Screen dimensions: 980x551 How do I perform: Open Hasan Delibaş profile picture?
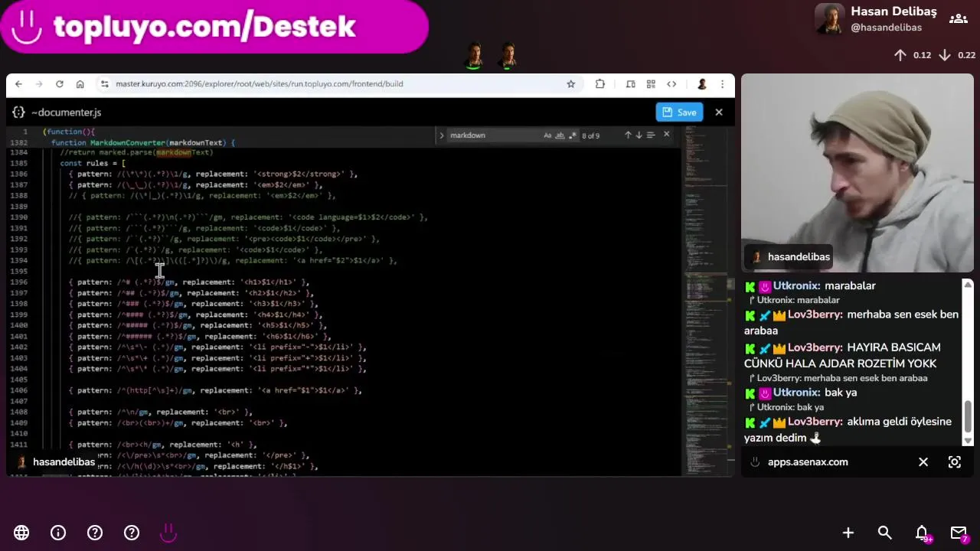coord(830,19)
